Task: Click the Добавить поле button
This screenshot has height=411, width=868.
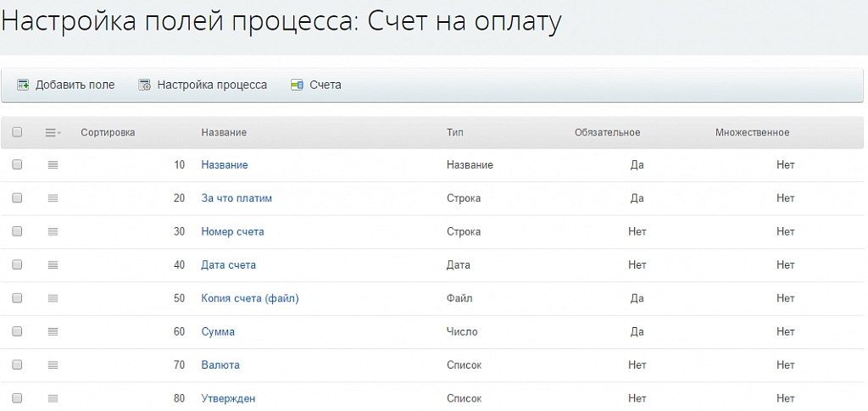Action: 66,86
